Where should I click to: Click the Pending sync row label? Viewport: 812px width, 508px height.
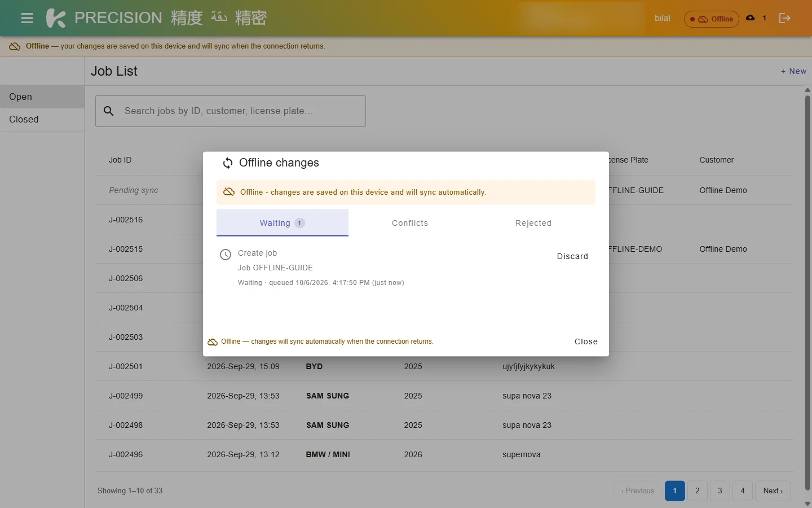tap(134, 190)
